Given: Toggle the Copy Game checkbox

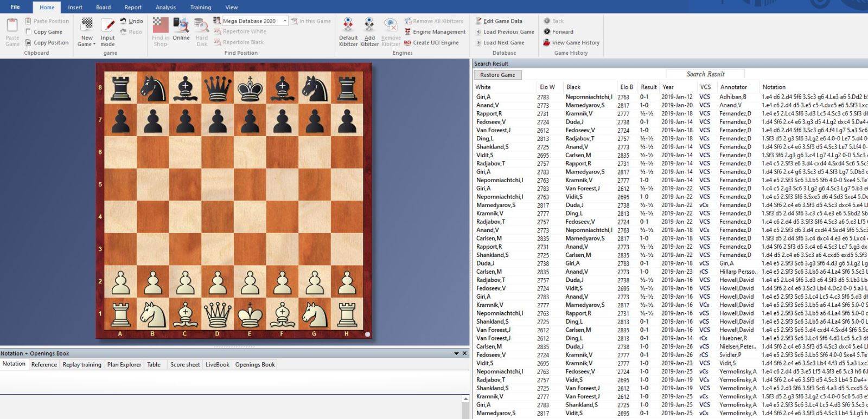Looking at the screenshot, I should coord(29,32).
